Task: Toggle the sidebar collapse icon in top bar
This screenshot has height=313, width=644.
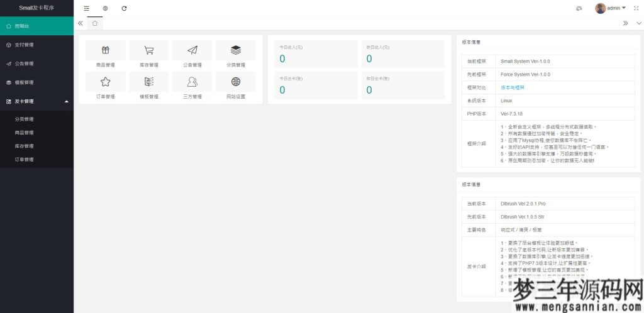Action: point(86,8)
